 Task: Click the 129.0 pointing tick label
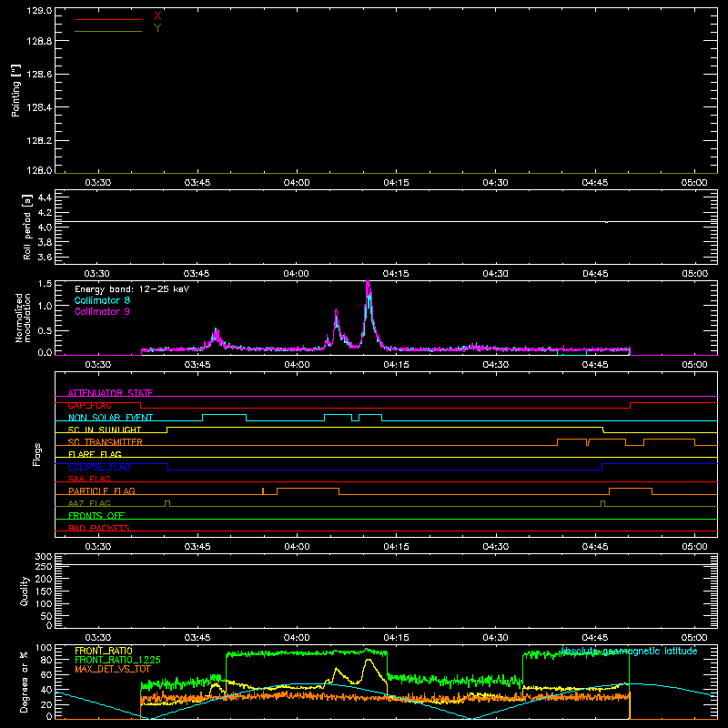pos(39,11)
